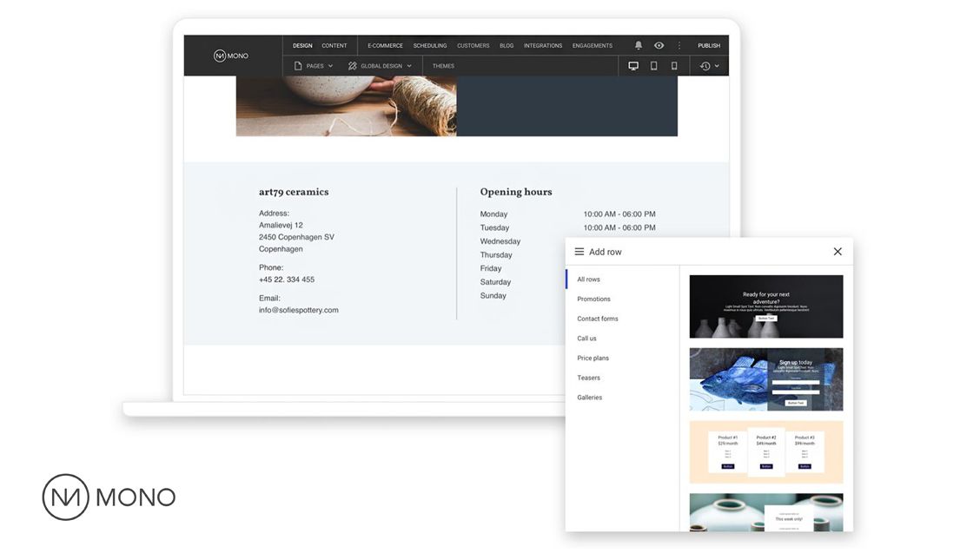Click the Amalievej 12 address line
The height and width of the screenshot is (553, 980).
pyautogui.click(x=281, y=225)
